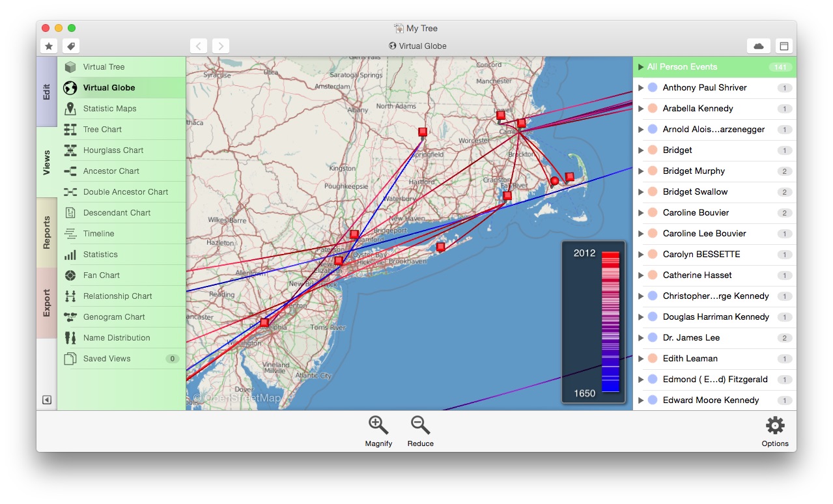This screenshot has width=833, height=504.
Task: Go forward with the right chevron
Action: [x=221, y=46]
